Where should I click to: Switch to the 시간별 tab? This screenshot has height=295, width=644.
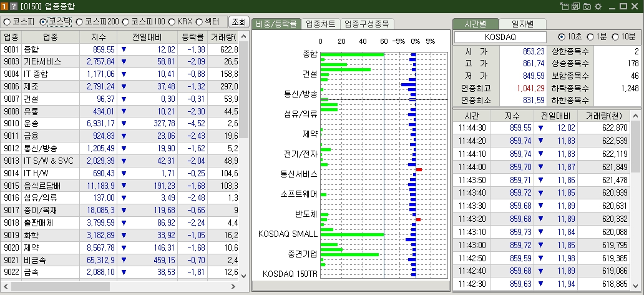point(475,24)
